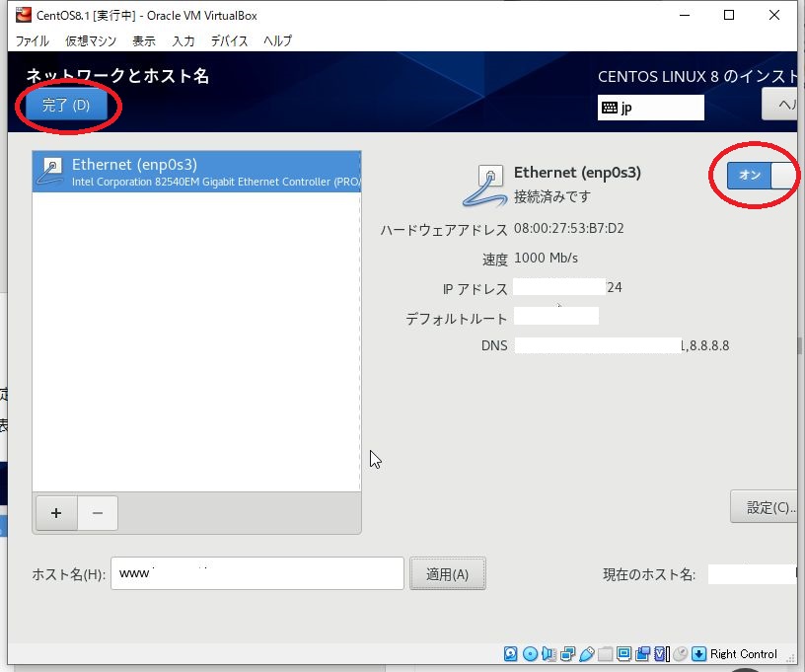The width and height of the screenshot is (805, 672).
Task: Click the mouse integration status icon
Action: 681,653
